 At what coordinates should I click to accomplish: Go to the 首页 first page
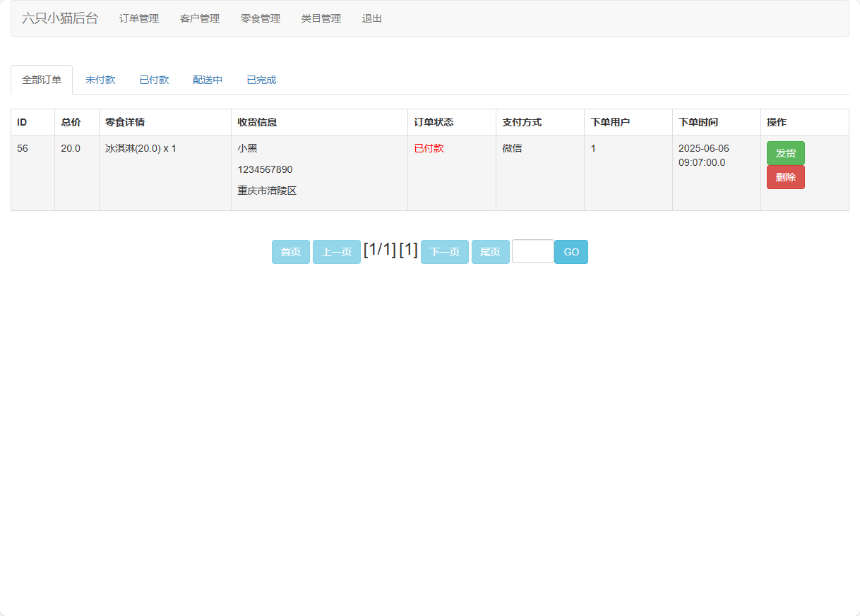(x=290, y=251)
